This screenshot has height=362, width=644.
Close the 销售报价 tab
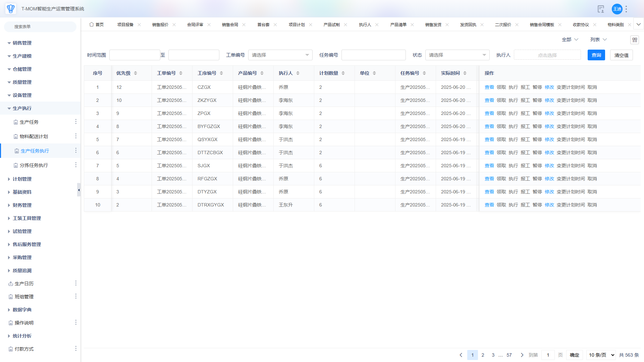pos(174,25)
